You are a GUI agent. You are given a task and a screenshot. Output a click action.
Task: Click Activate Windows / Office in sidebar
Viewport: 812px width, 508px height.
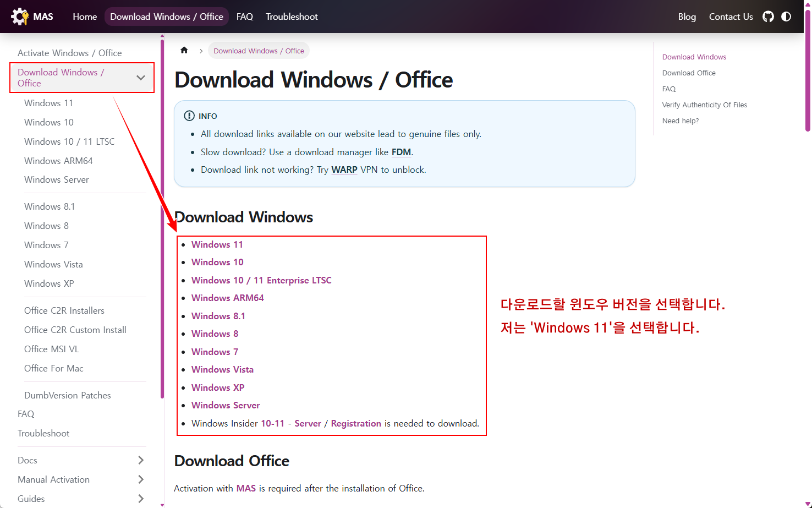coord(70,53)
